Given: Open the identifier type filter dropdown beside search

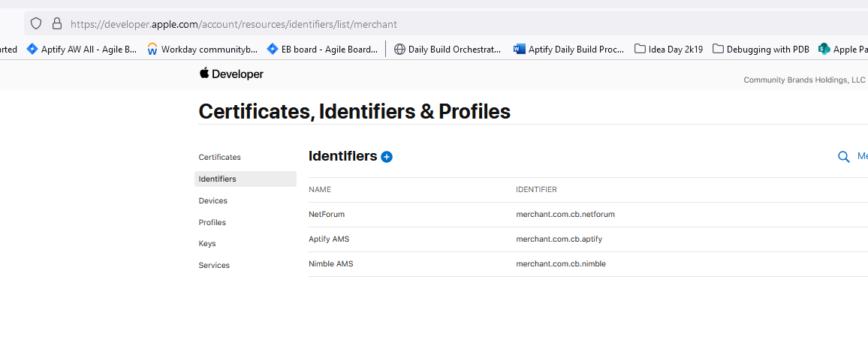Looking at the screenshot, I should click(x=863, y=157).
